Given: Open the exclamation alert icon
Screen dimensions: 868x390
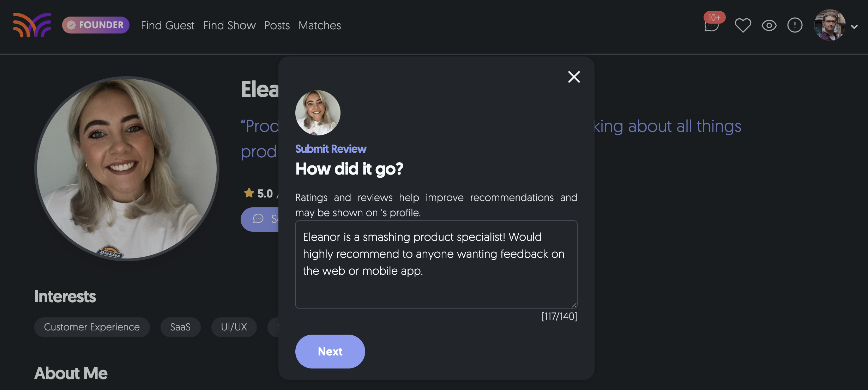Looking at the screenshot, I should tap(795, 25).
